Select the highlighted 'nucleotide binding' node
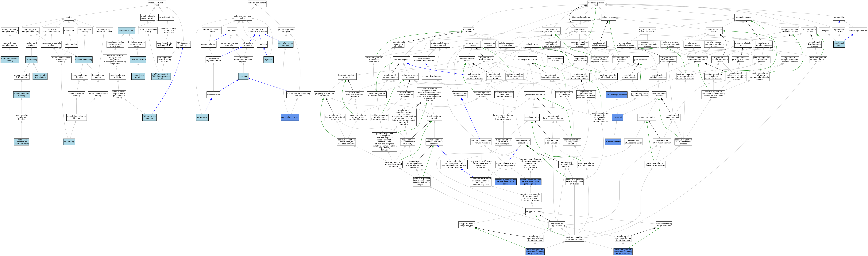The width and height of the screenshot is (868, 256). pos(84,60)
